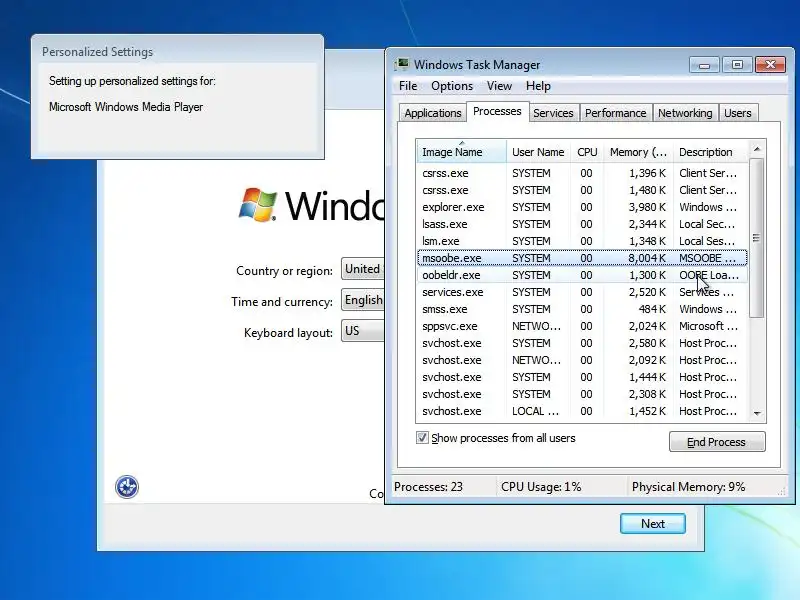Select the explorer.exe process
Viewport: 800px width, 600px height.
[582, 207]
